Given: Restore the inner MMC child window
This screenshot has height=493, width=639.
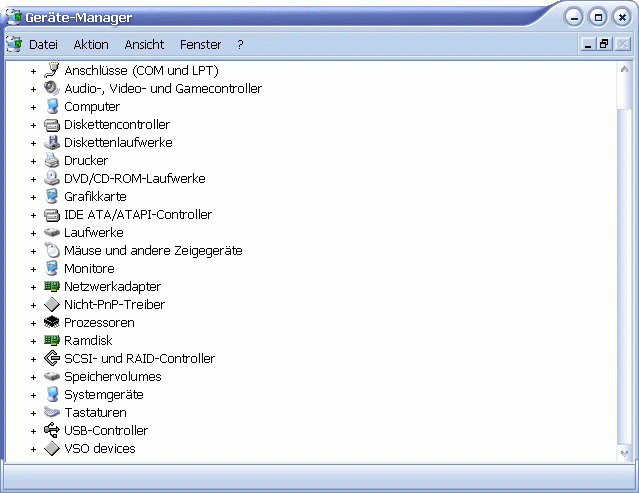Looking at the screenshot, I should 604,44.
